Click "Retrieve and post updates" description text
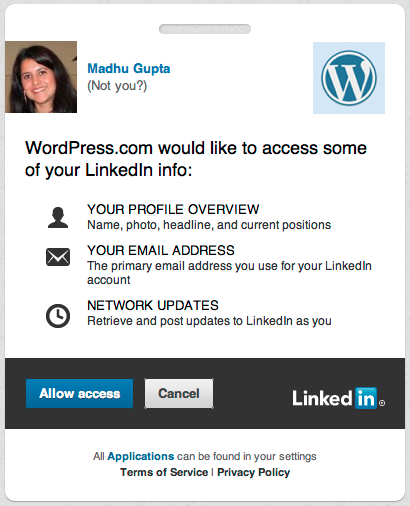410x506 pixels. tap(209, 321)
